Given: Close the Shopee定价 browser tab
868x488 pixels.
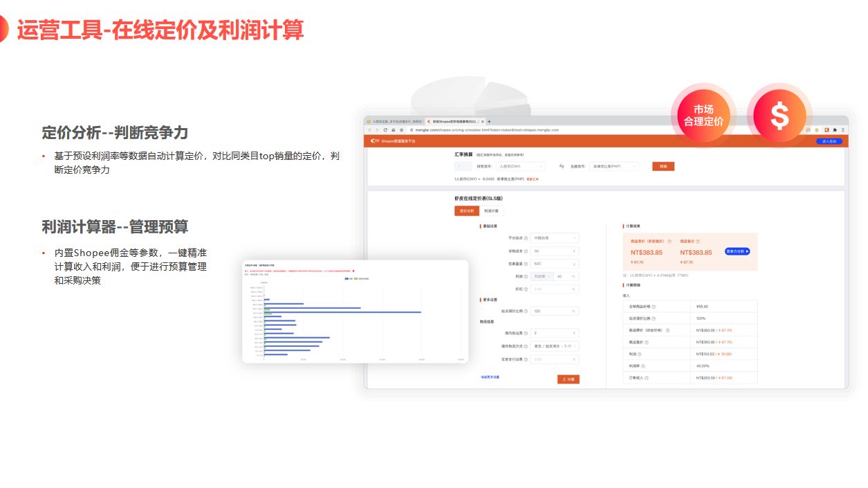Looking at the screenshot, I should click(483, 121).
